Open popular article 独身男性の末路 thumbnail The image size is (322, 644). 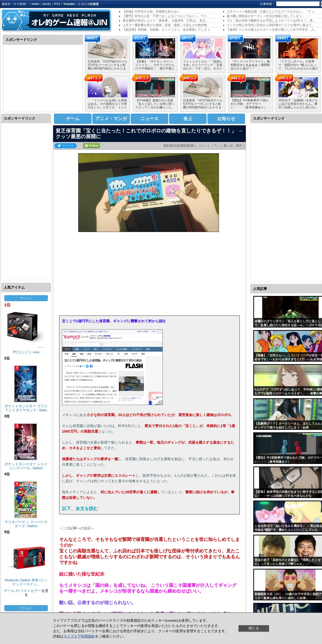tap(288, 482)
